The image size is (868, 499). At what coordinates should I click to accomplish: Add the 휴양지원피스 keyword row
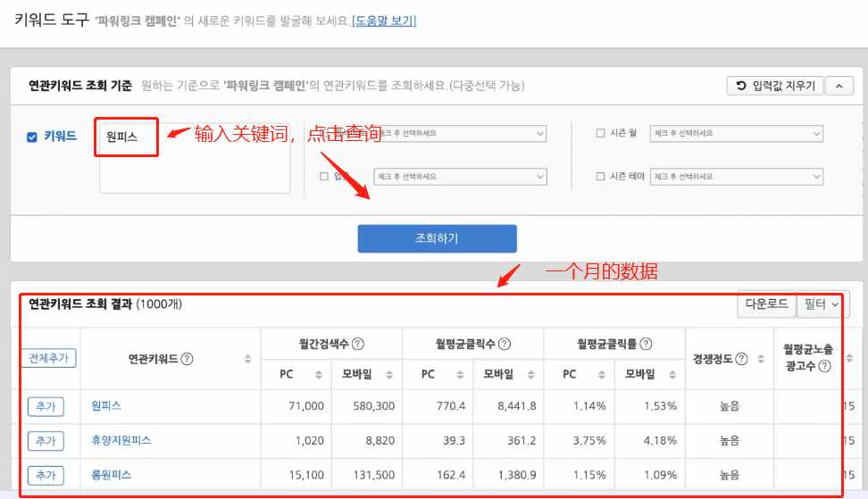[x=46, y=441]
